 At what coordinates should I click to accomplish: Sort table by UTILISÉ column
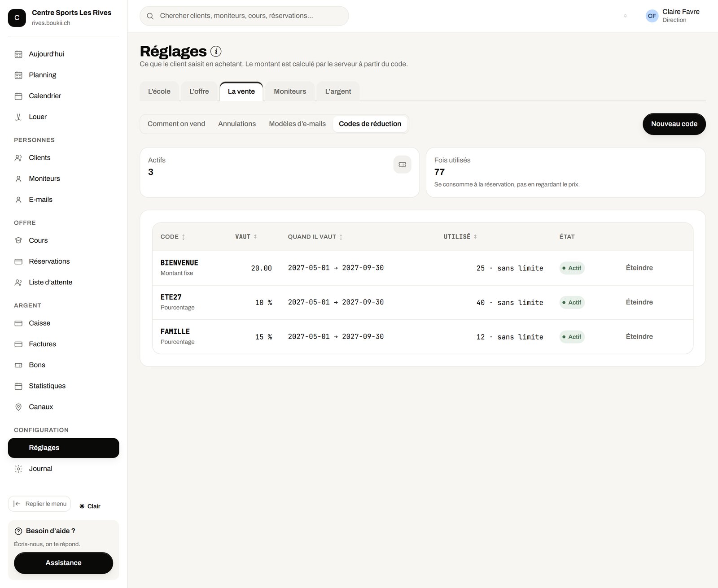tap(460, 237)
